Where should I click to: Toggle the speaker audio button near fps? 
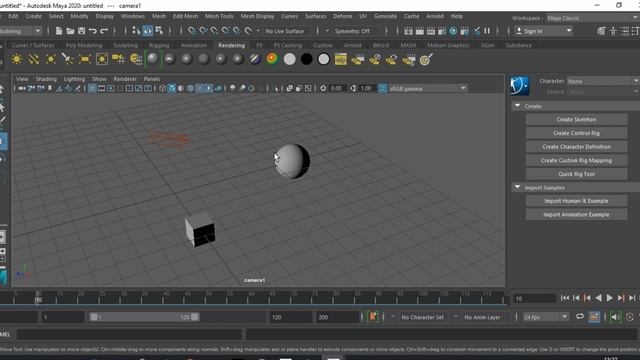(x=615, y=317)
